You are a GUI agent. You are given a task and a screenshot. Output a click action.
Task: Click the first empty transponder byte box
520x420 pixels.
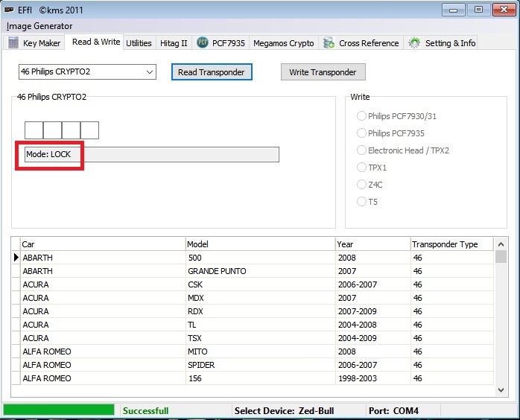[x=34, y=130]
